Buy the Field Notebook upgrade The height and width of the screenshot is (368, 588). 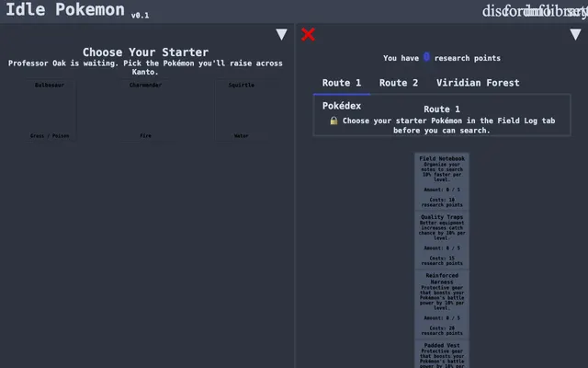442,181
